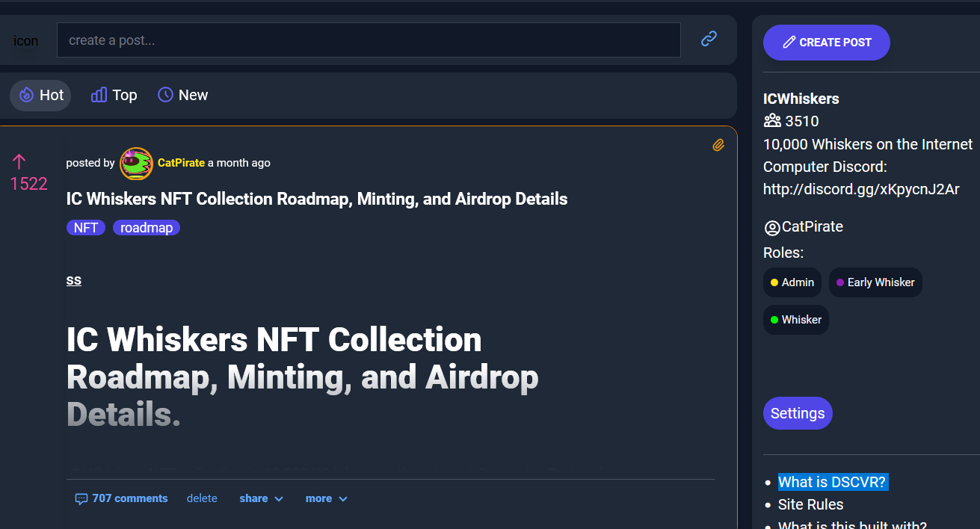Screen dimensions: 980x529
Task: Filter by the roadmap tag
Action: [147, 228]
